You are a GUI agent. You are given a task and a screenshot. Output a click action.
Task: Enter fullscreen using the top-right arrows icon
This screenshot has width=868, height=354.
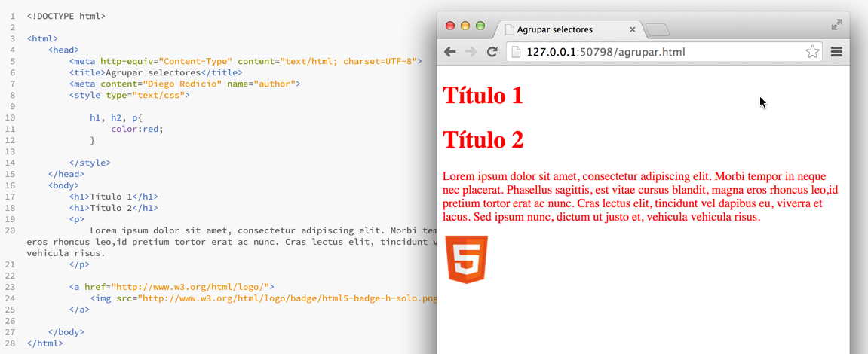[x=836, y=25]
